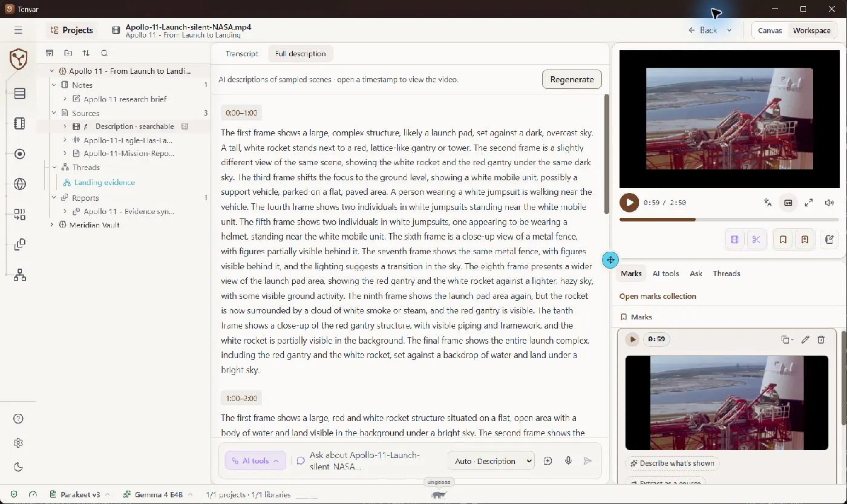Open the Projects breadcrumb
This screenshot has width=847, height=504.
71,30
